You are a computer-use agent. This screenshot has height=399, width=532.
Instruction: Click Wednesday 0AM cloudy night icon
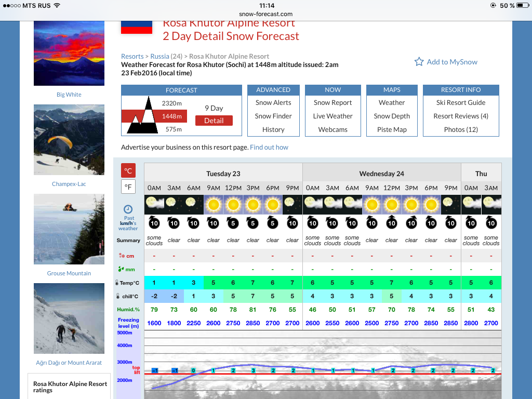pyautogui.click(x=312, y=205)
